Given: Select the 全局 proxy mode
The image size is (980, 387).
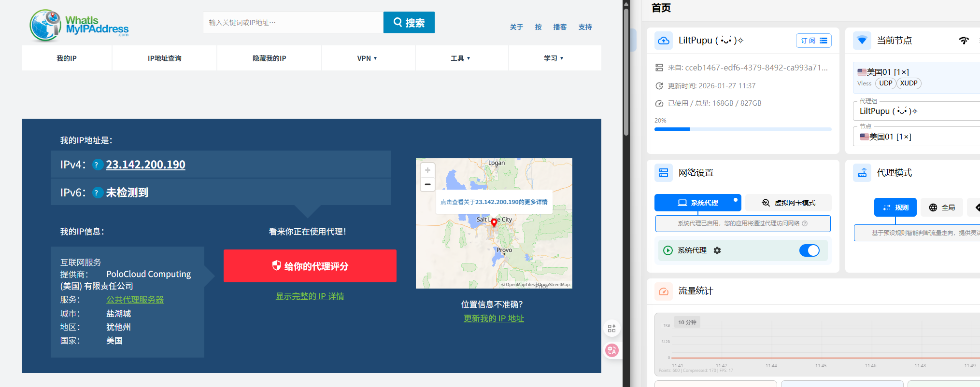Looking at the screenshot, I should pyautogui.click(x=942, y=207).
